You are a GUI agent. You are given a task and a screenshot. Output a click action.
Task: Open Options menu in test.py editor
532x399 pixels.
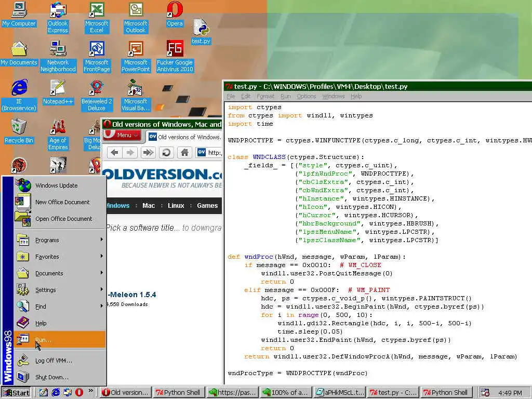coord(307,96)
